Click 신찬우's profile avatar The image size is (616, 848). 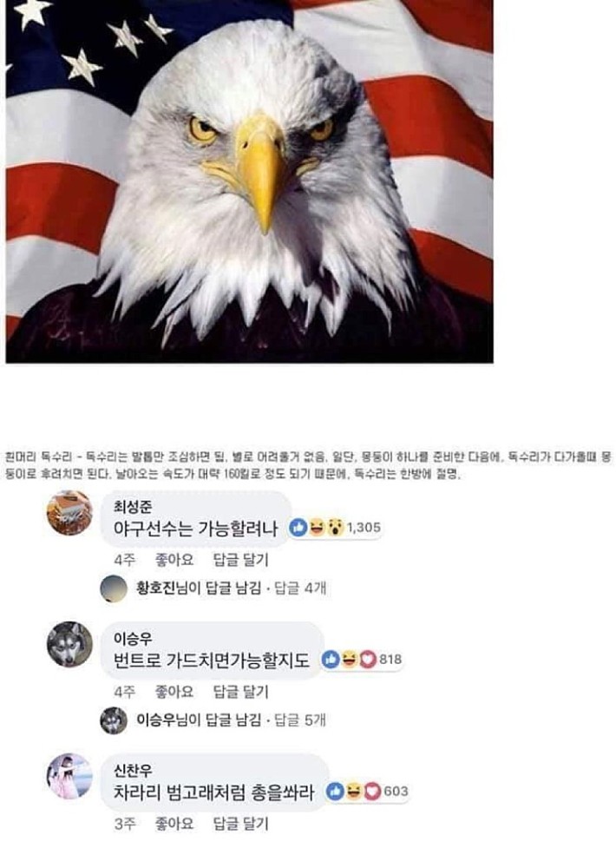[69, 776]
